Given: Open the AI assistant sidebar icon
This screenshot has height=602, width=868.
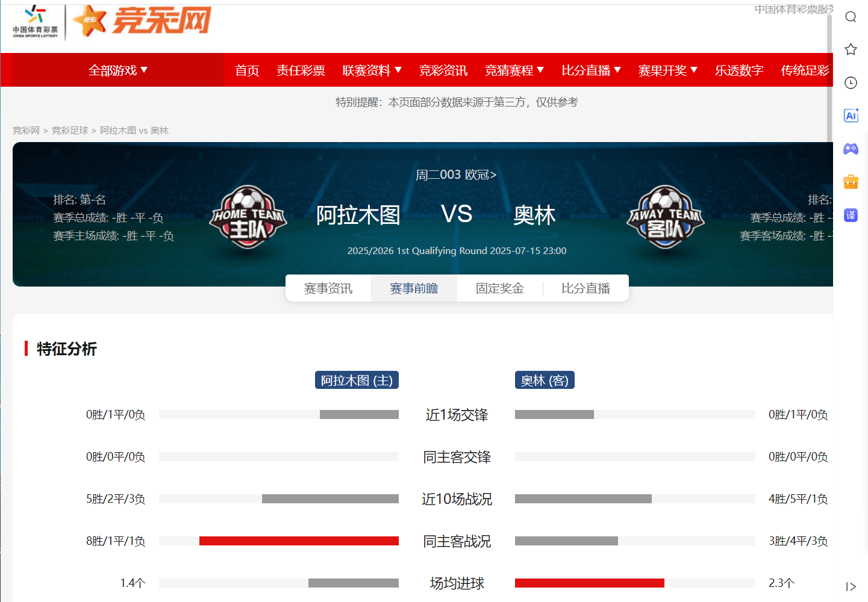Looking at the screenshot, I should pos(851,116).
